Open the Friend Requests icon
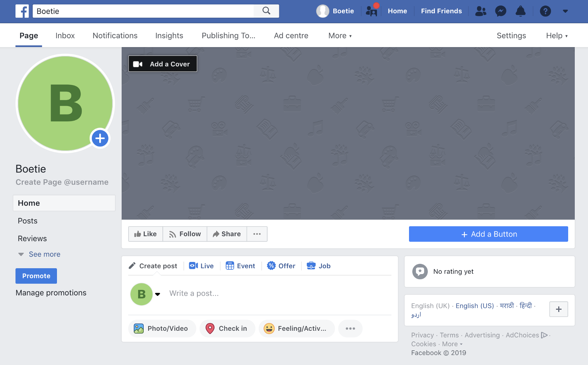Image resolution: width=588 pixels, height=365 pixels. tap(481, 11)
